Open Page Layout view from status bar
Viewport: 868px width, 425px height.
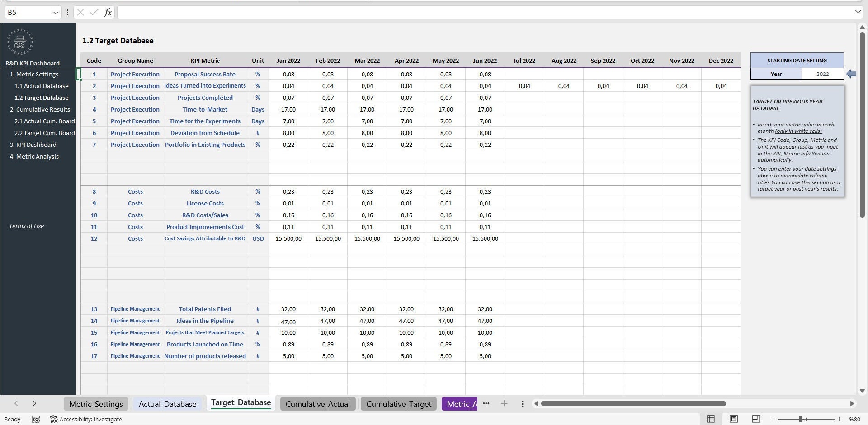733,419
